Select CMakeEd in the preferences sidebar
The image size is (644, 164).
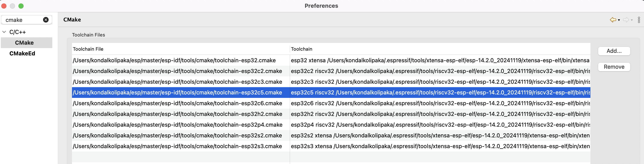click(x=22, y=53)
